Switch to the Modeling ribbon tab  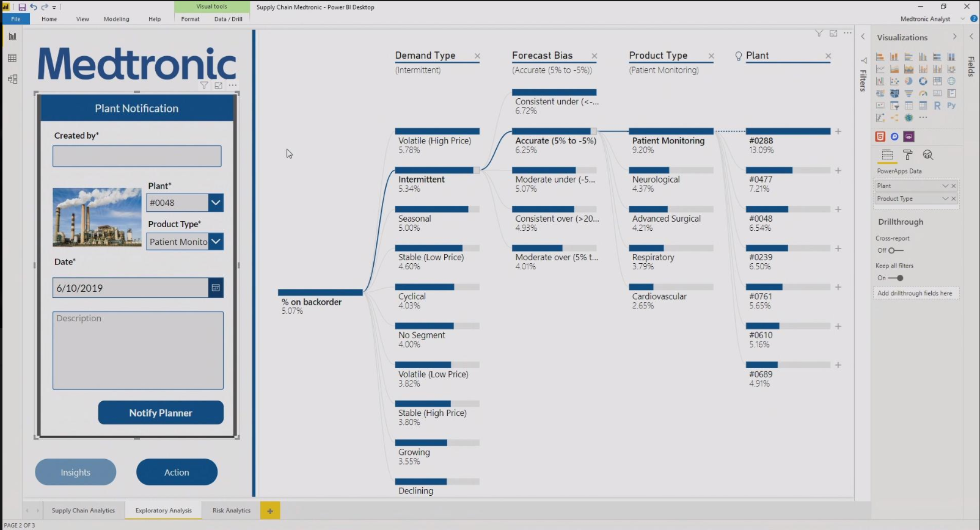[116, 19]
